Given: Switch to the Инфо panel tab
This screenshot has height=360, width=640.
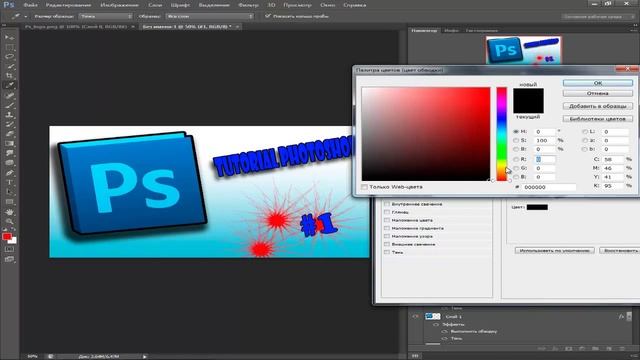Looking at the screenshot, I should (x=451, y=30).
